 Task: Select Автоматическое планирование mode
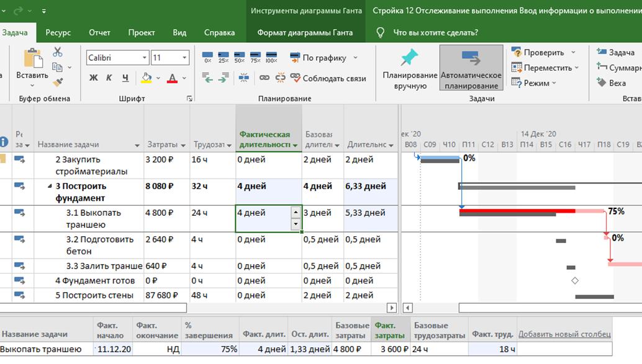(x=471, y=68)
